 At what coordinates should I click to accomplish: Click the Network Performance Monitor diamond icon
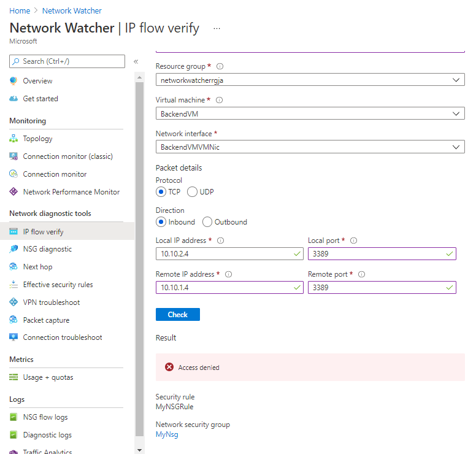pyautogui.click(x=13, y=191)
